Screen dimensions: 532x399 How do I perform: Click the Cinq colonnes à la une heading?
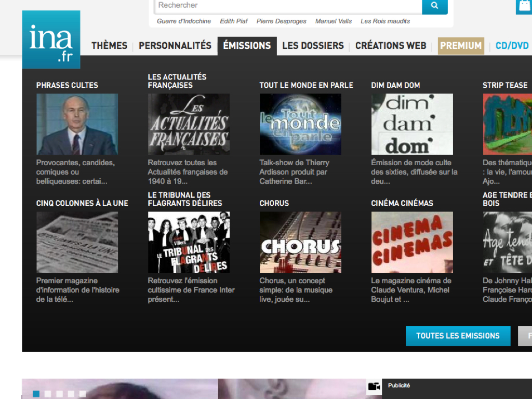(82, 203)
